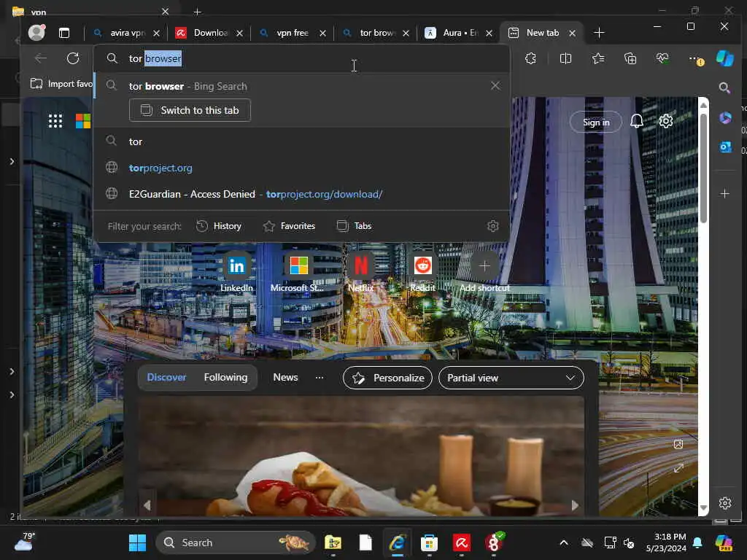747x560 pixels.
Task: Click the Edge sidebar search icon
Action: [x=724, y=87]
